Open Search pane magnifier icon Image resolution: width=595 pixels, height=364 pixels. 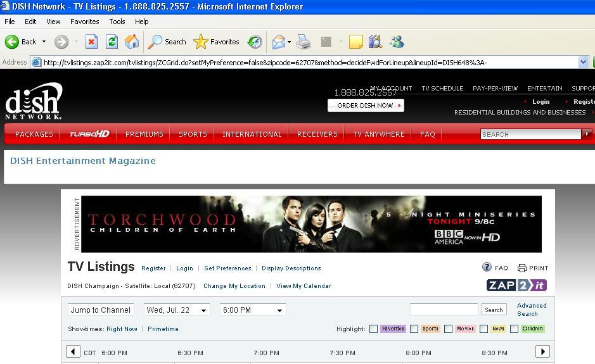[155, 42]
